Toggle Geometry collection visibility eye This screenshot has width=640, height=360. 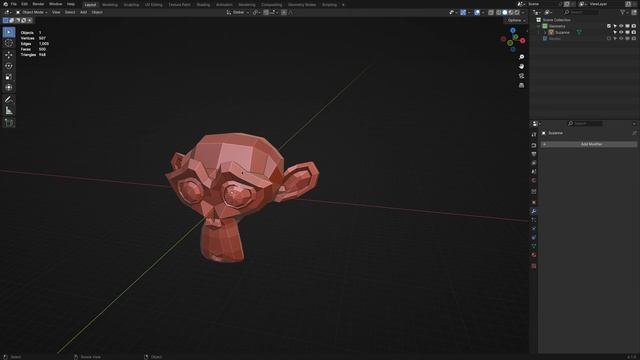point(621,26)
